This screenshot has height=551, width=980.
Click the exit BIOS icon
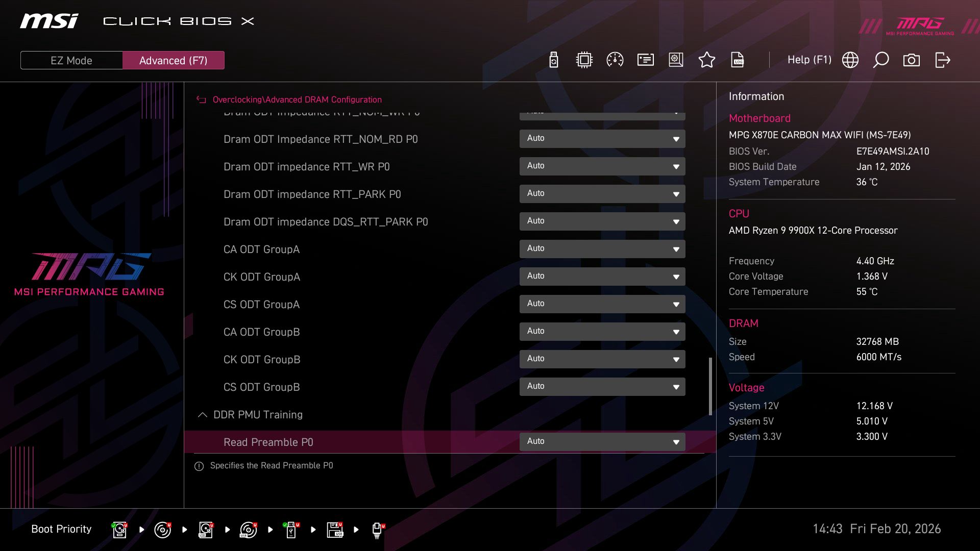(942, 60)
